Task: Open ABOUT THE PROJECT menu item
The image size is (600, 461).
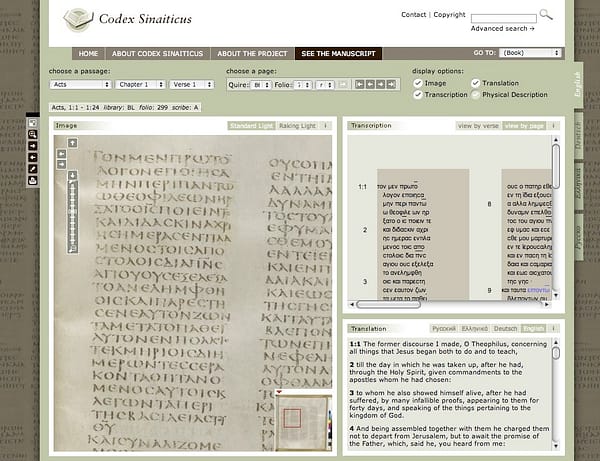Action: (x=252, y=54)
